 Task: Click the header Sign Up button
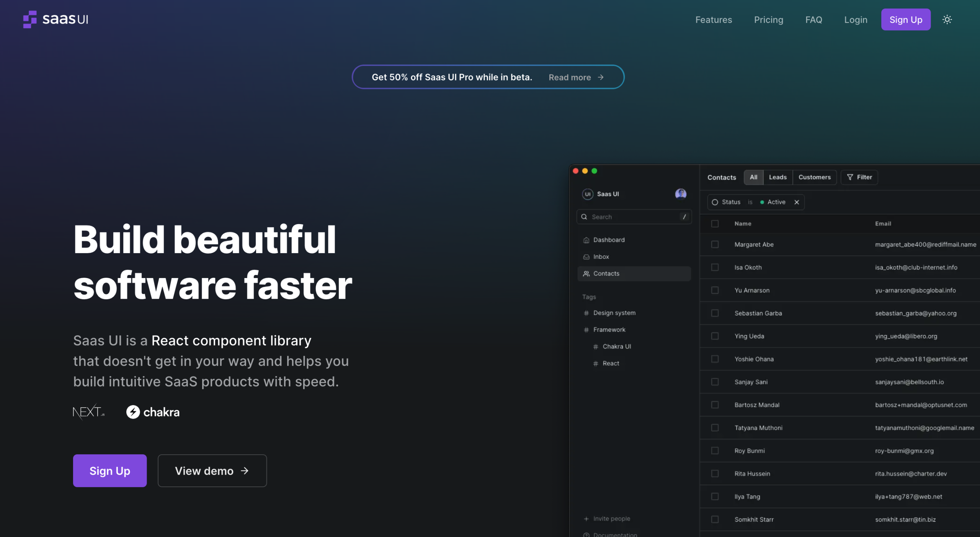[906, 20]
